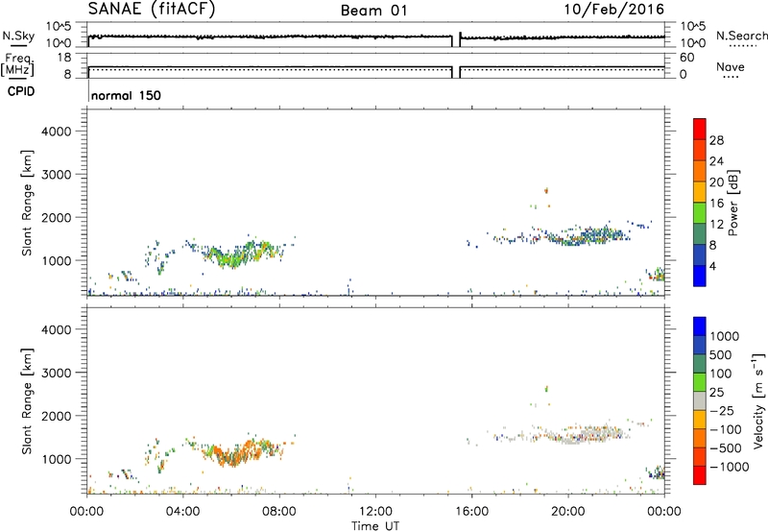This screenshot has width=768, height=532.
Task: Click the 16:00 time tick label
Action: tap(471, 512)
